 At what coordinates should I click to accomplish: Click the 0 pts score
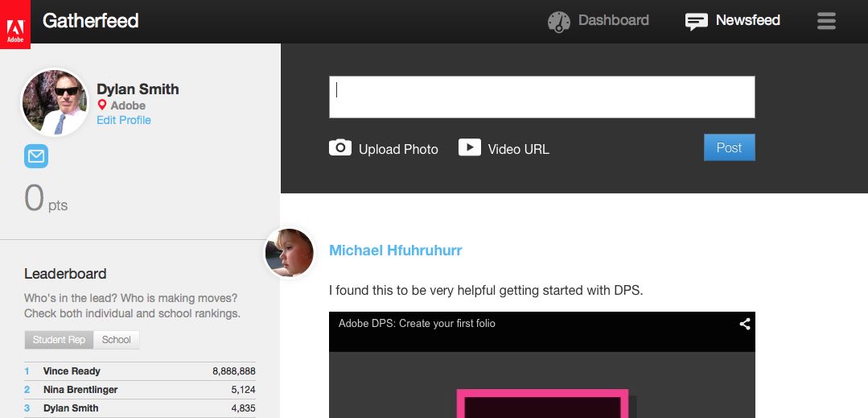point(46,198)
